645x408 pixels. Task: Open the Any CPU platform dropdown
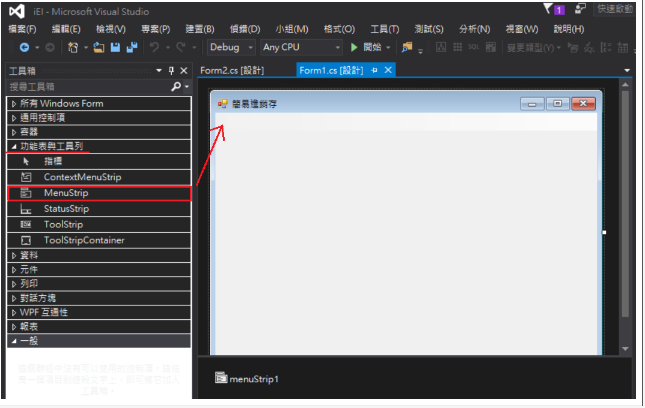click(301, 47)
